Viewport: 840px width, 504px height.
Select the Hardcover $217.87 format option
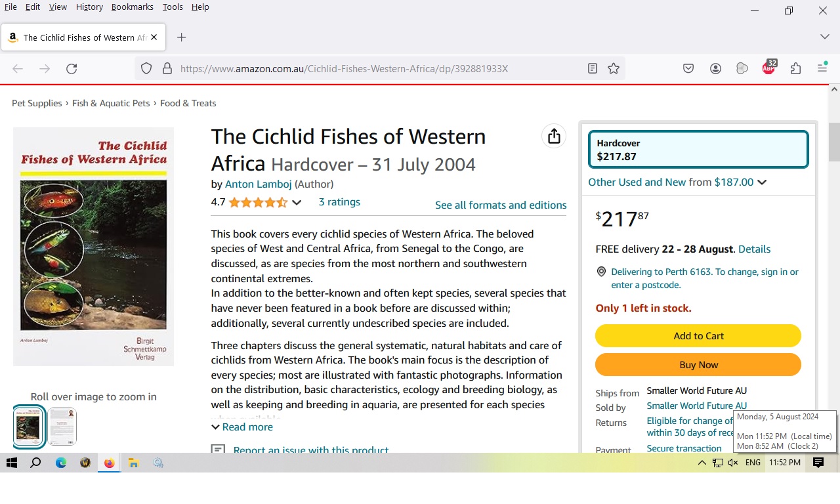[698, 150]
